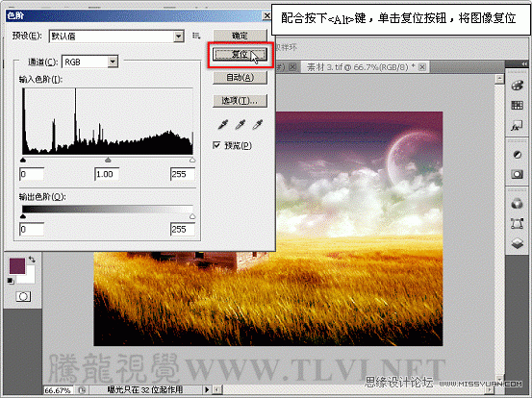Open the Color palette panel icon
Image resolution: width=532 pixels, height=398 pixels.
[x=517, y=86]
